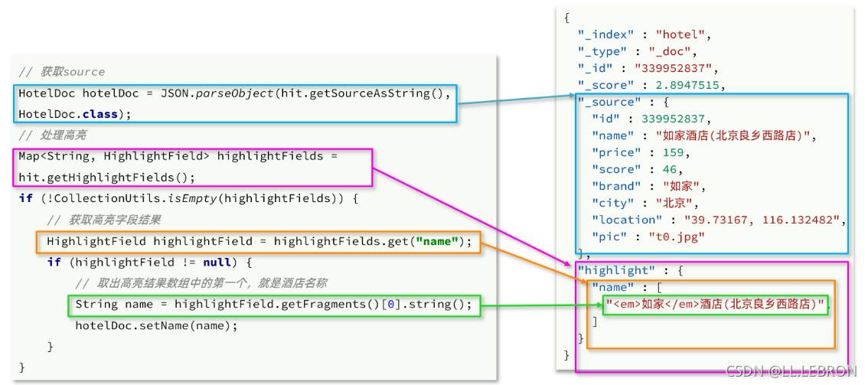Image resolution: width=868 pixels, height=385 pixels.
Task: Click the line "hotelDoc.setName(name);"
Action: click(x=156, y=325)
